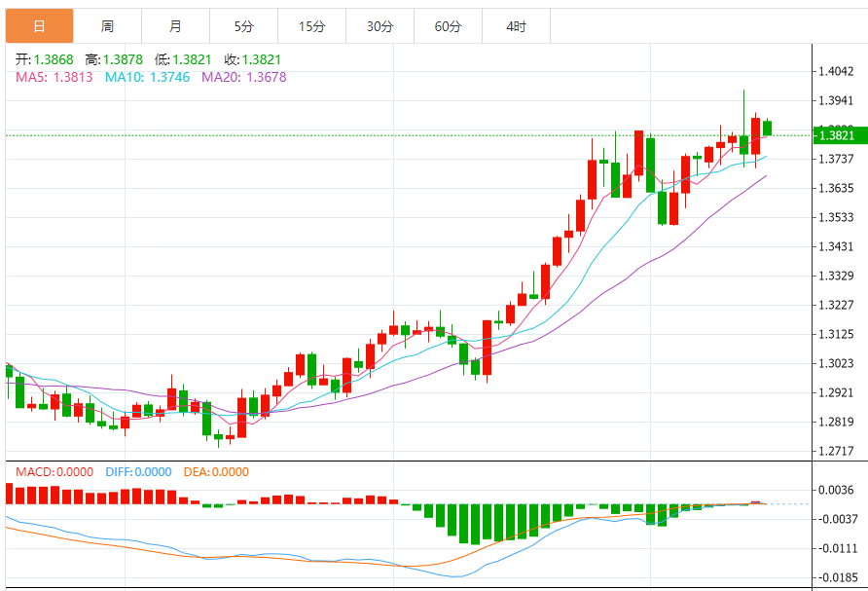The image size is (868, 591).
Task: Open the 15分 timeframe tab
Action: pos(311,26)
